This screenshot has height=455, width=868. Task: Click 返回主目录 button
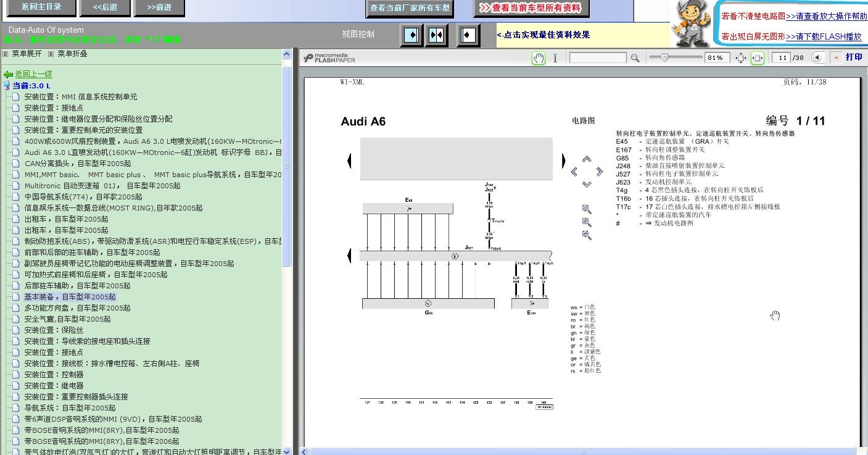[x=41, y=7]
